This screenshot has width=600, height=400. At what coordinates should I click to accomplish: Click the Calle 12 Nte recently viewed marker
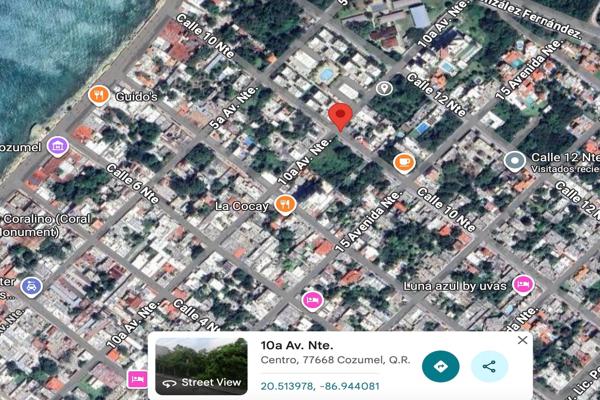tap(514, 160)
